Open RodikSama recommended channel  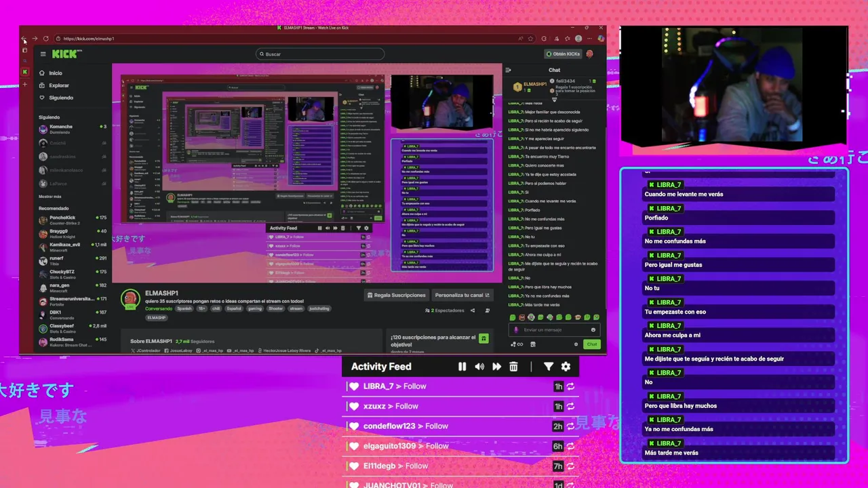coord(73,342)
